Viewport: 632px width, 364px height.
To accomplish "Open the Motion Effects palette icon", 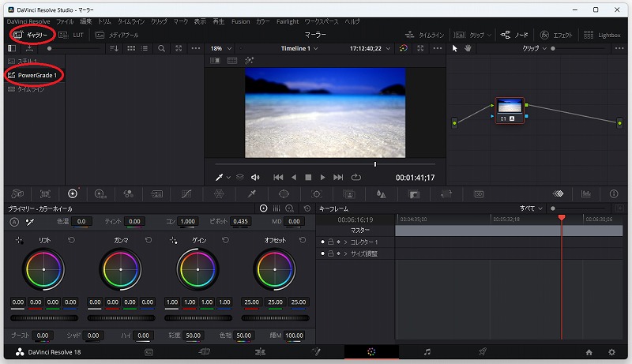I will [x=156, y=194].
